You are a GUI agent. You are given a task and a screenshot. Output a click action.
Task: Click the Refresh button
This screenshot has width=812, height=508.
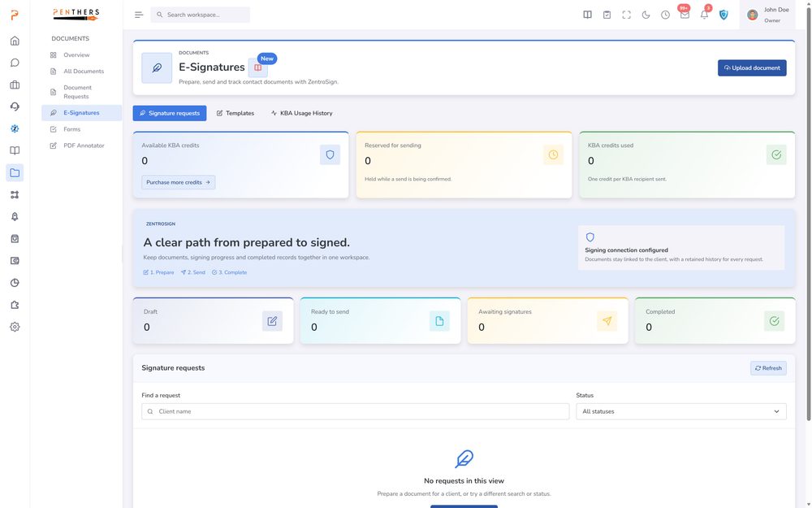pos(768,368)
